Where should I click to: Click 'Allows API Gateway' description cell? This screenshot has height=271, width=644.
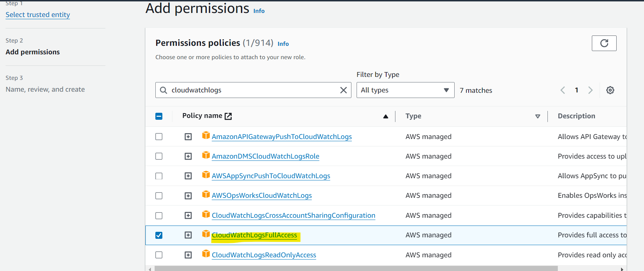tap(592, 137)
